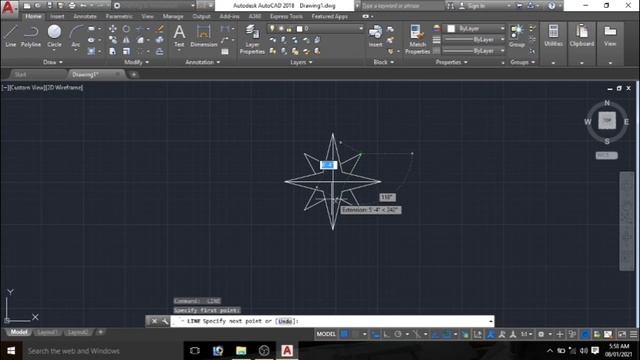
Task: Open the Clipboard panel
Action: (582, 36)
